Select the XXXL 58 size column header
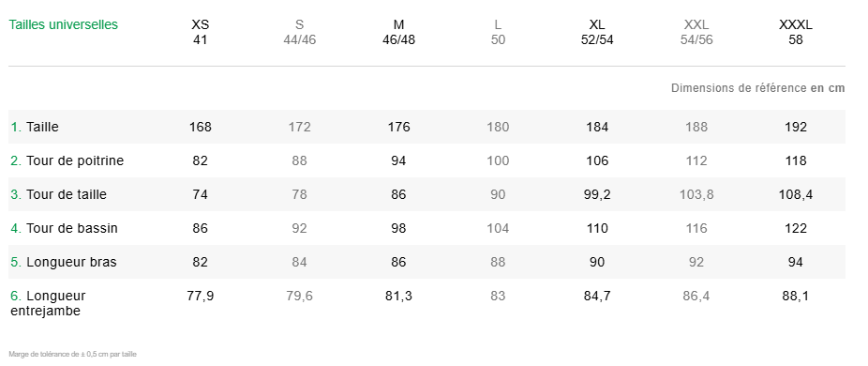Screen dimensions: 868x366 pyautogui.click(x=796, y=32)
